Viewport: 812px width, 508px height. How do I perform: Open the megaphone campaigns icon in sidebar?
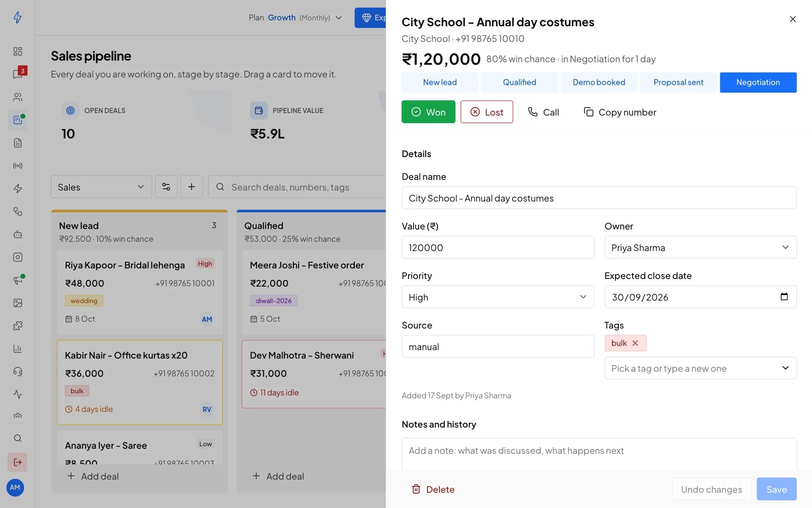[17, 280]
